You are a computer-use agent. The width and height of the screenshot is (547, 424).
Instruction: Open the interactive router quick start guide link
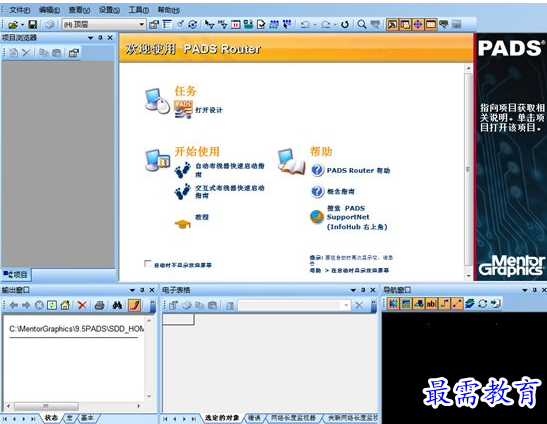230,192
